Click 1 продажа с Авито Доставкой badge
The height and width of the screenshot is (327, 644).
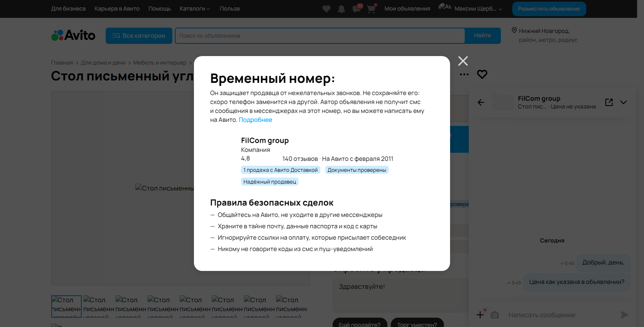[281, 170]
